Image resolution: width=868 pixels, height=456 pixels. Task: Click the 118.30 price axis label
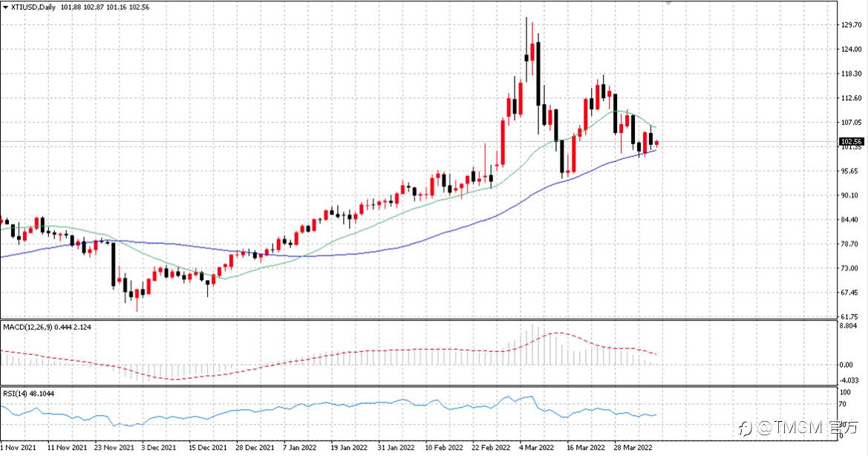coord(852,74)
